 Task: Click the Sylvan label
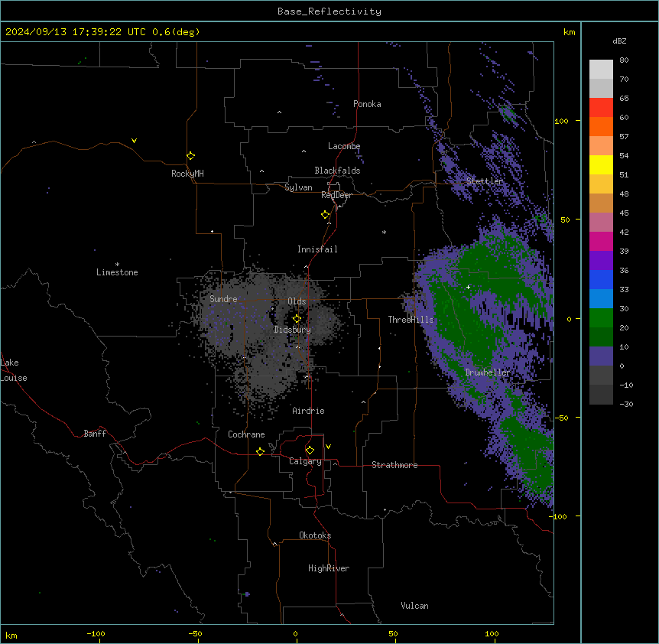tap(298, 187)
